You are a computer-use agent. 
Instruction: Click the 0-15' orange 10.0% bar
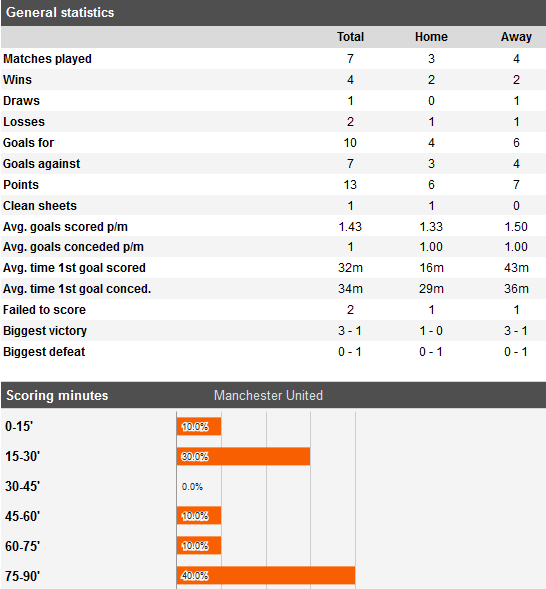pos(199,426)
